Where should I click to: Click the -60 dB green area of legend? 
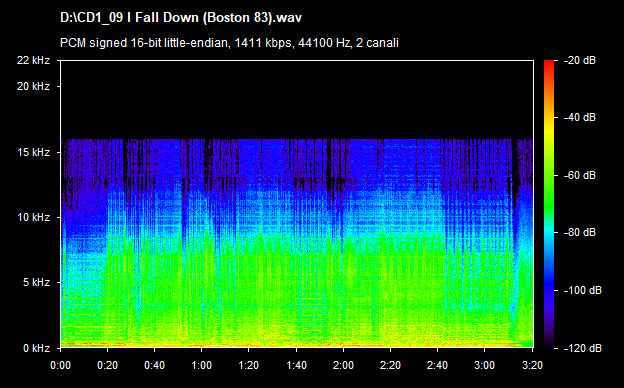pyautogui.click(x=549, y=175)
